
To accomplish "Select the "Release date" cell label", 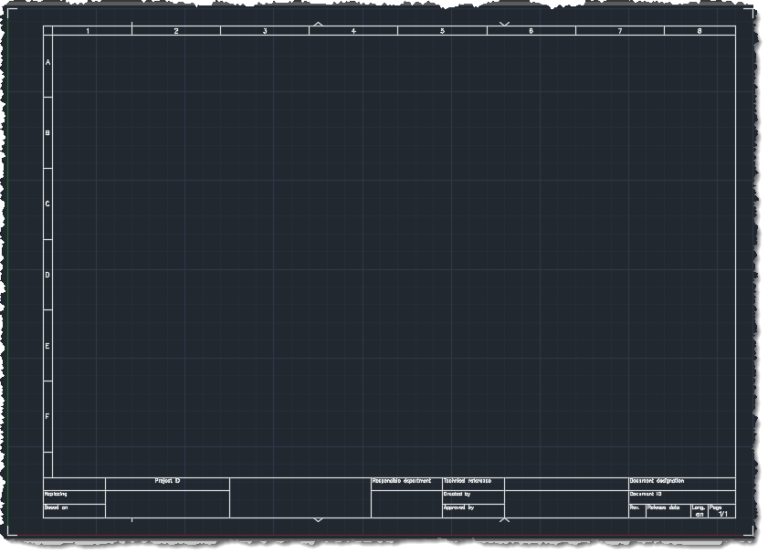I will pyautogui.click(x=663, y=507).
